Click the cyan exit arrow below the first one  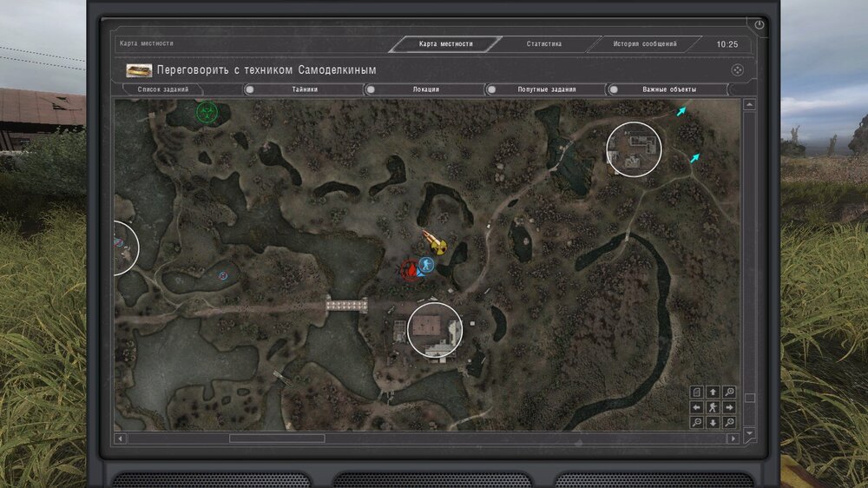pyautogui.click(x=694, y=158)
